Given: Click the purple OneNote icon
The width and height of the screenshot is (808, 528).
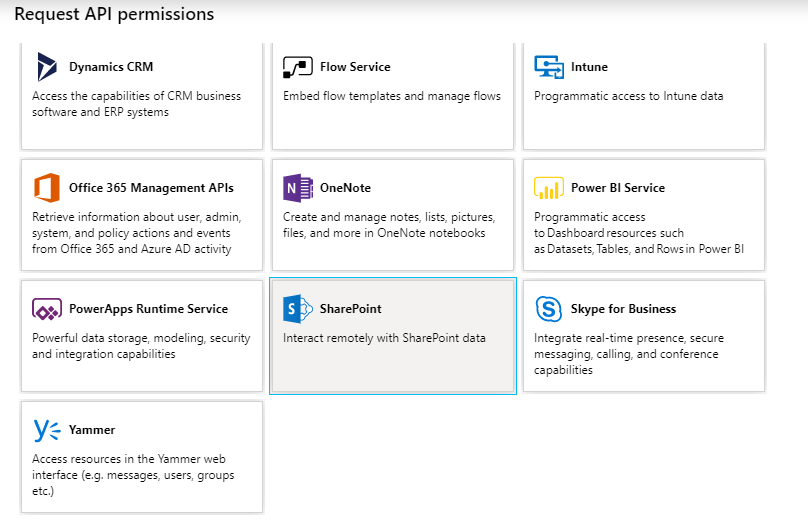Looking at the screenshot, I should [x=297, y=188].
